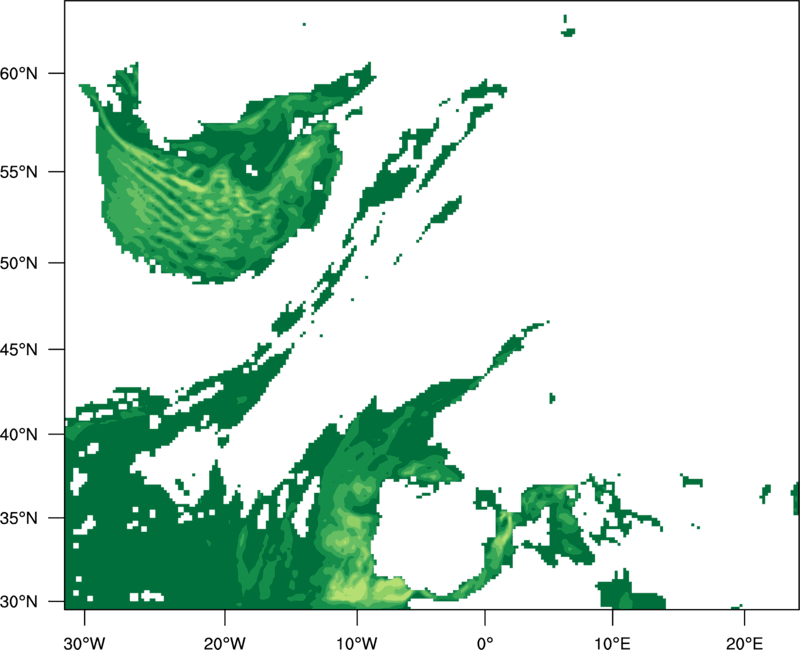800x650 pixels.
Task: Click the 45°N latitude label
Action: pos(18,349)
